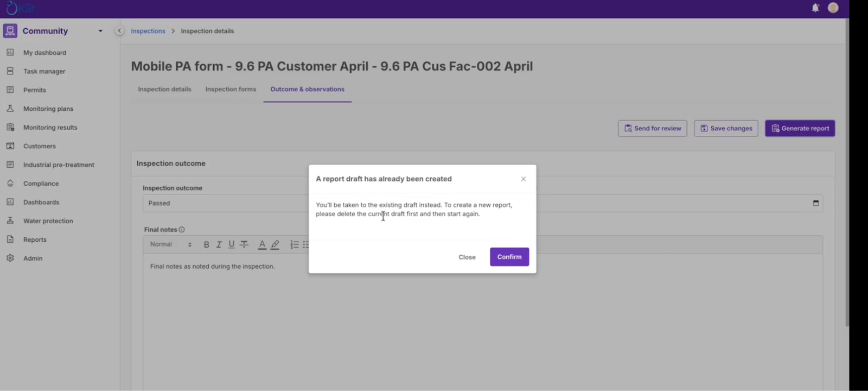Open the text color picker
Image resolution: width=868 pixels, height=391 pixels.
(262, 244)
